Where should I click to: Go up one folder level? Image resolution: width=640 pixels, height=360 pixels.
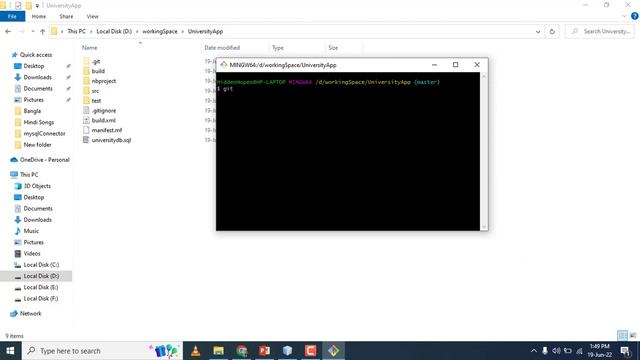point(42,31)
